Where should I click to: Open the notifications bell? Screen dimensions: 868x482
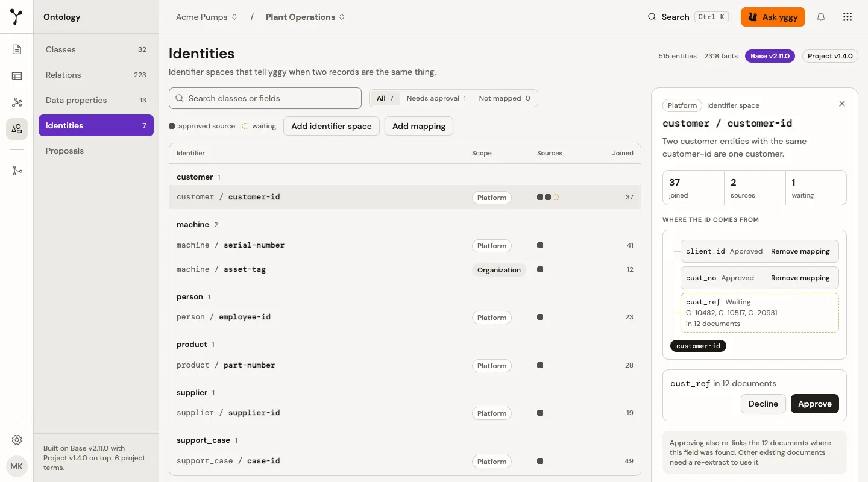pyautogui.click(x=821, y=17)
